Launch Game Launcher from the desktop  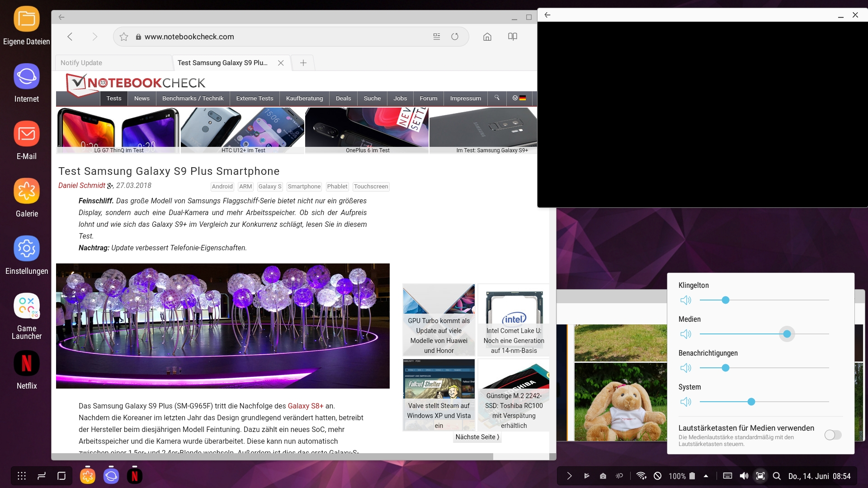coord(27,316)
